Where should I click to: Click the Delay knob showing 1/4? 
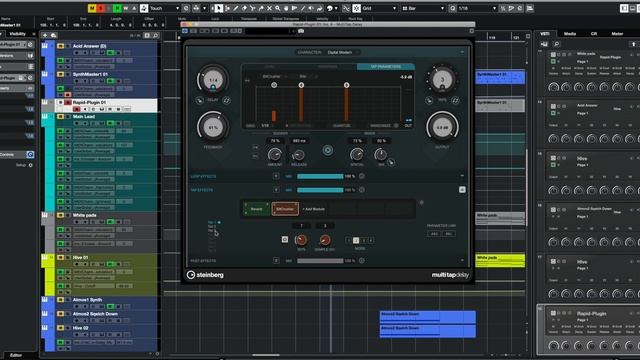213,80
